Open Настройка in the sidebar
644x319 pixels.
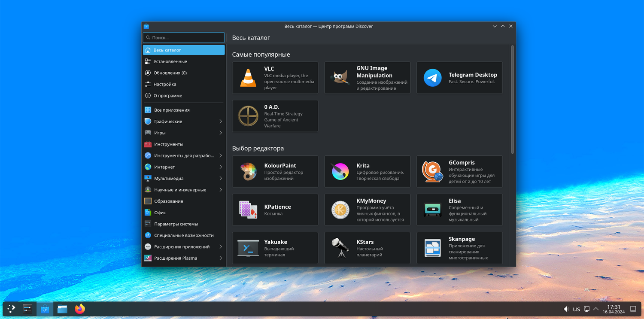coord(184,84)
